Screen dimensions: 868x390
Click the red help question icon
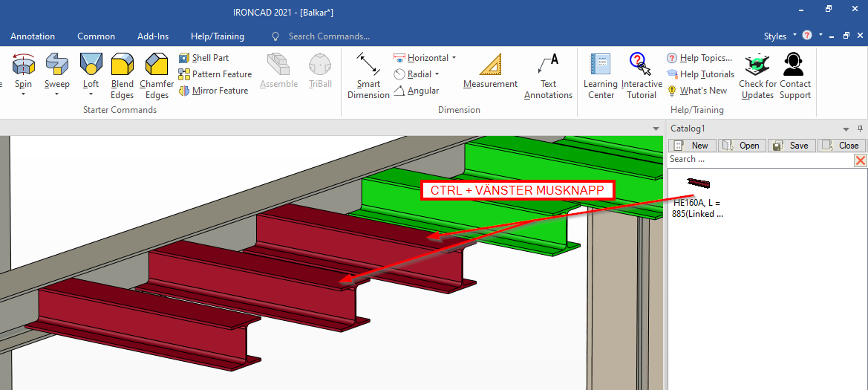[x=806, y=36]
